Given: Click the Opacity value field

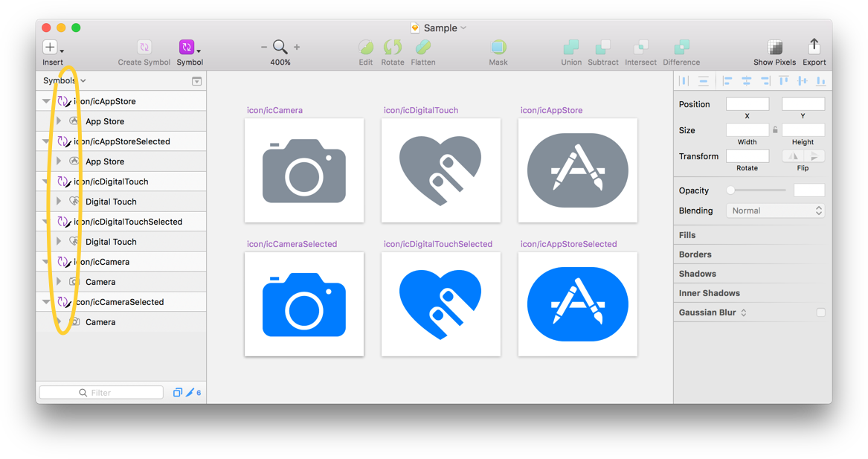Looking at the screenshot, I should 808,190.
